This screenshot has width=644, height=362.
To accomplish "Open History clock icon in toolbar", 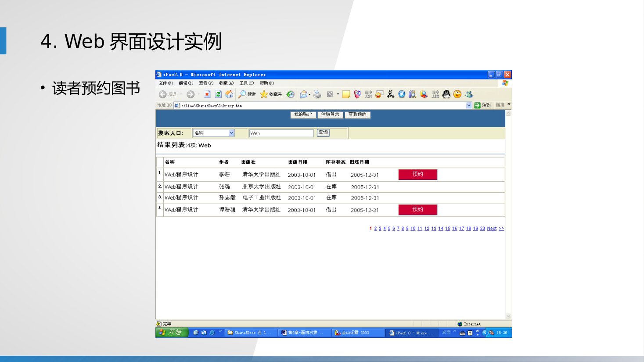I will (290, 94).
